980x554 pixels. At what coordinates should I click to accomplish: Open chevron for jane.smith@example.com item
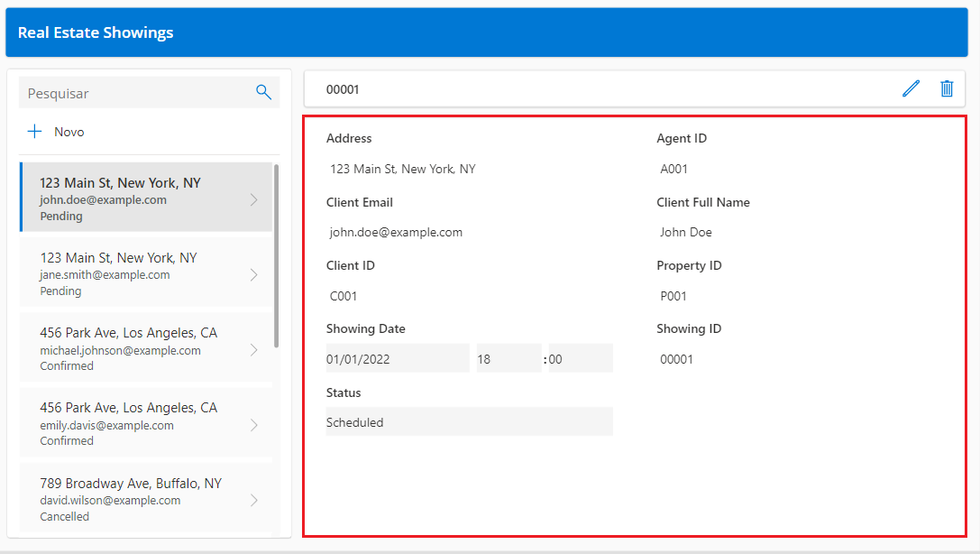click(x=253, y=274)
